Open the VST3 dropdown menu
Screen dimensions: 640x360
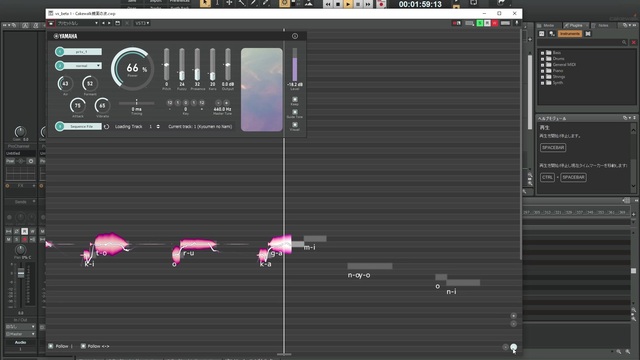click(x=142, y=23)
